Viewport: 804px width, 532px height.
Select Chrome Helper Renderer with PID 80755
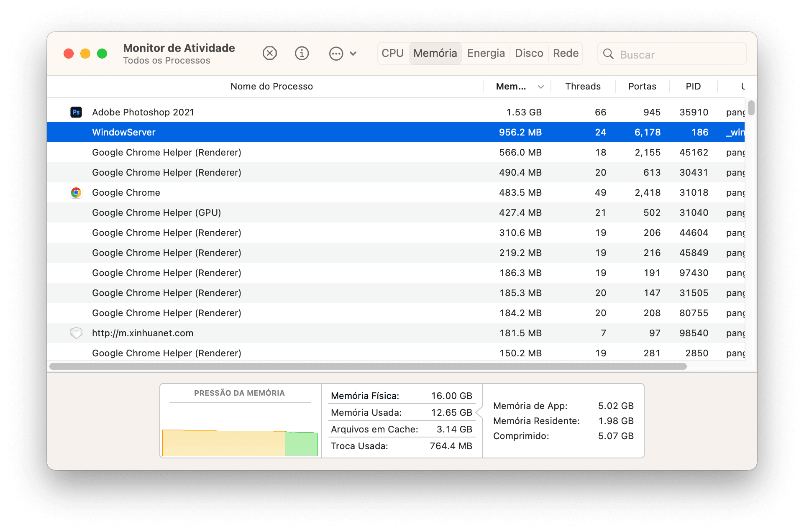click(x=396, y=313)
